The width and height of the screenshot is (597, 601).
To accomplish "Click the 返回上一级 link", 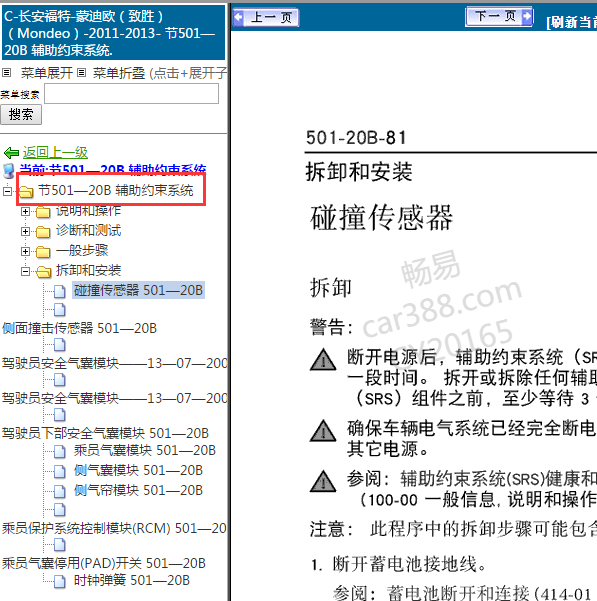I will coord(55,153).
